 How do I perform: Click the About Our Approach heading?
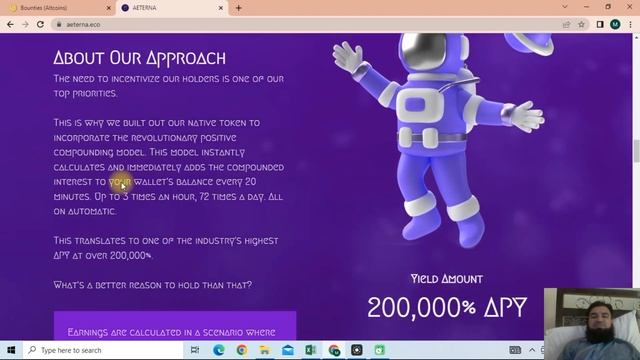coord(140,58)
